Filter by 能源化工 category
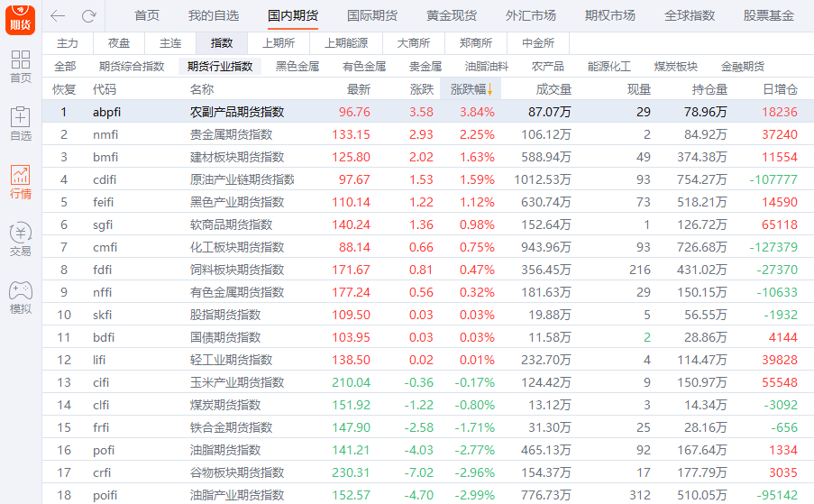The height and width of the screenshot is (504, 814). (x=609, y=67)
